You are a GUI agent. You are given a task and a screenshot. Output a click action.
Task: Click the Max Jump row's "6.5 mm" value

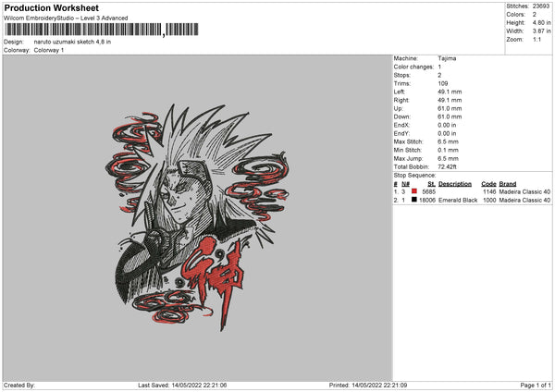[x=448, y=159]
